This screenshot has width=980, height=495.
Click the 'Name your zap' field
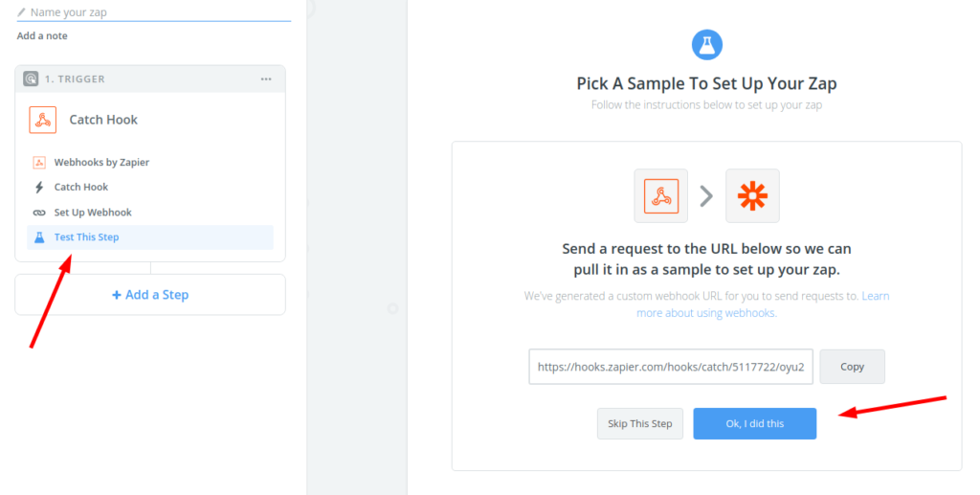159,12
